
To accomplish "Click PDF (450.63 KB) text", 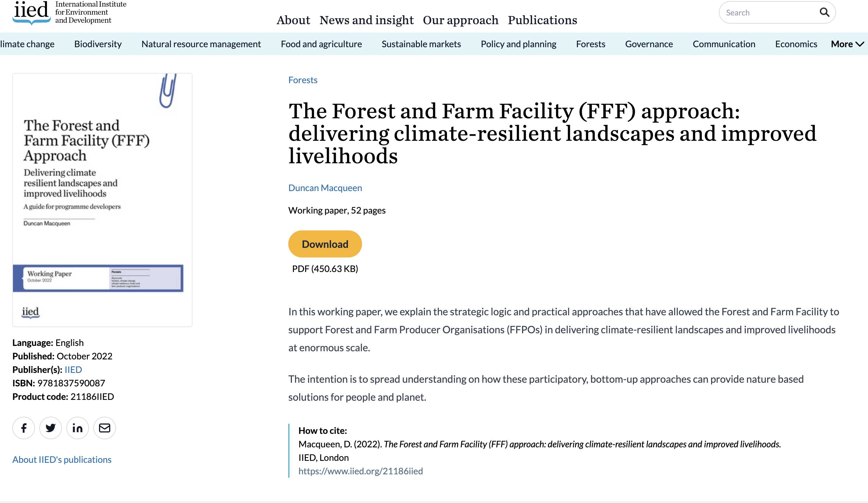I will 325,269.
